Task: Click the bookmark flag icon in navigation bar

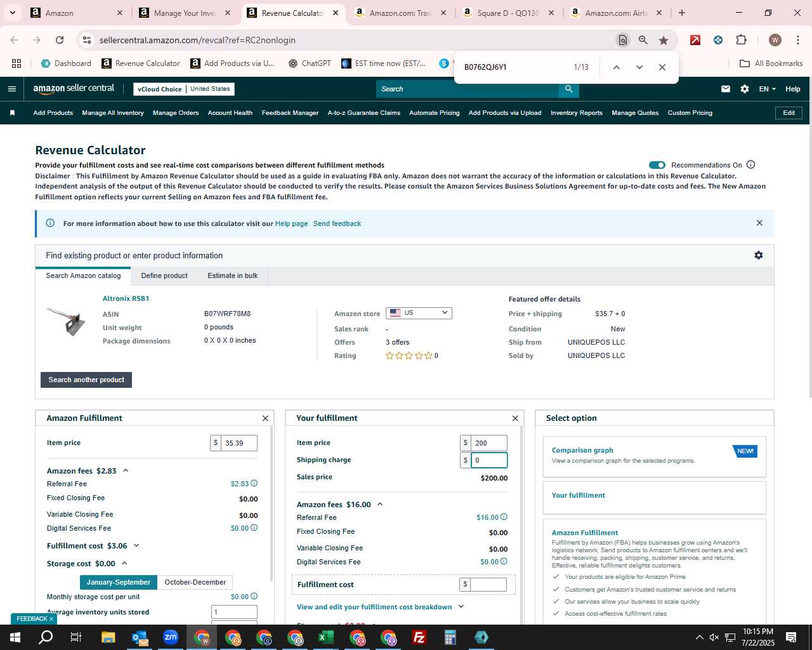Action: click(x=12, y=113)
